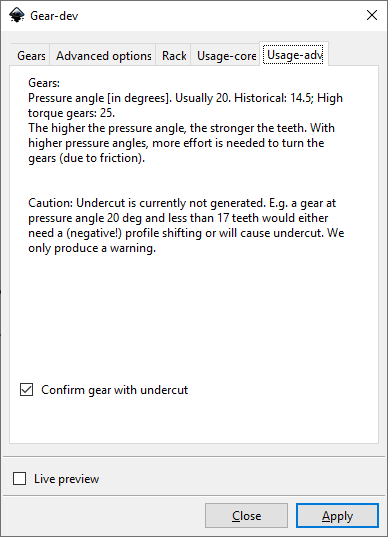Enable the Live preview checkbox
The height and width of the screenshot is (537, 388).
20,478
